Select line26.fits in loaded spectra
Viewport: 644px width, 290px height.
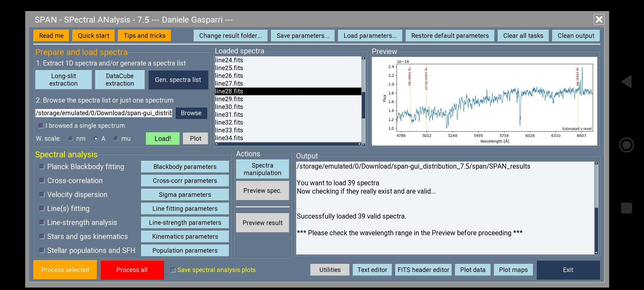click(288, 76)
